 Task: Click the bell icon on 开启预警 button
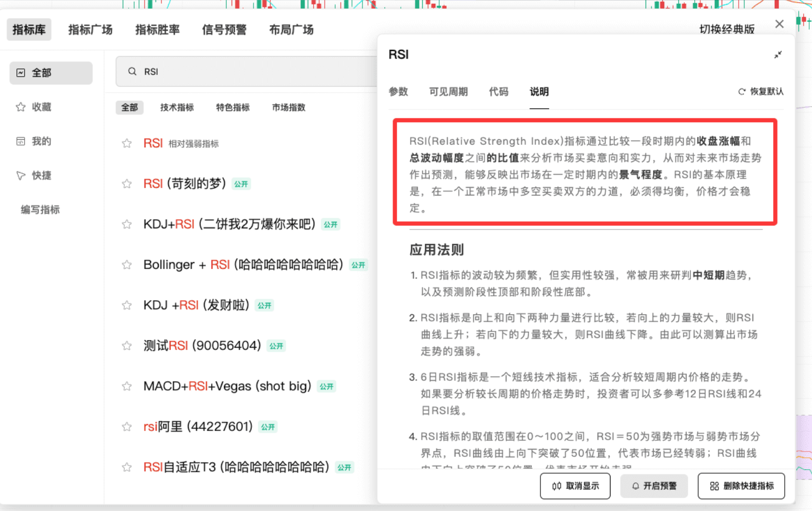(x=635, y=486)
